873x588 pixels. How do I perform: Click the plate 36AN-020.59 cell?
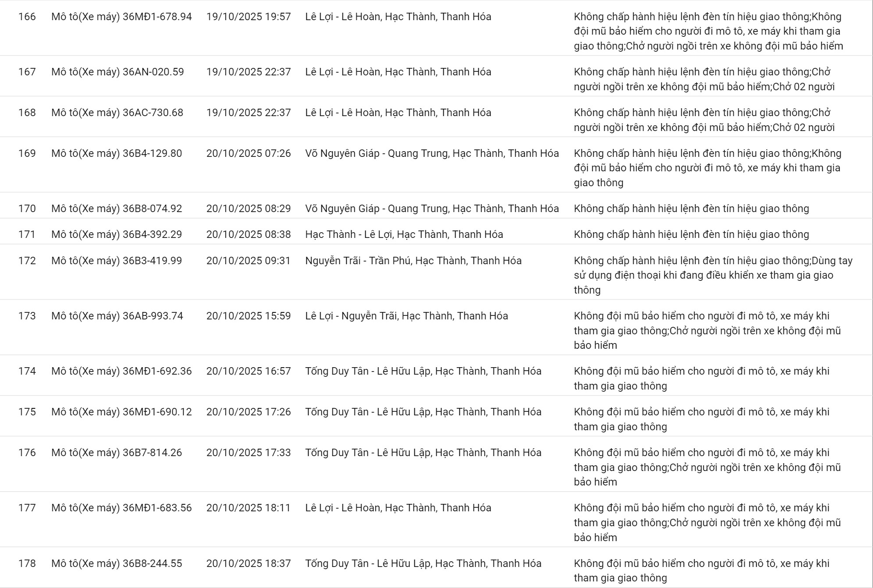point(117,72)
